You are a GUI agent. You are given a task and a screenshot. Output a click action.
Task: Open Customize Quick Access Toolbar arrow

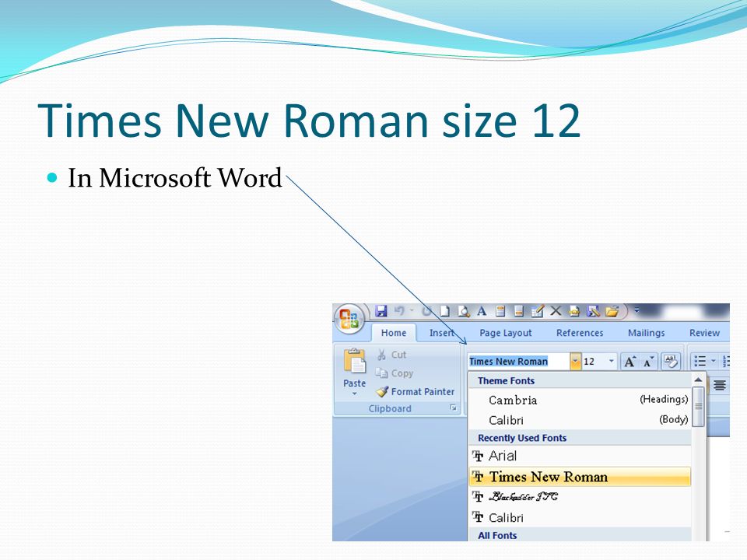[637, 310]
